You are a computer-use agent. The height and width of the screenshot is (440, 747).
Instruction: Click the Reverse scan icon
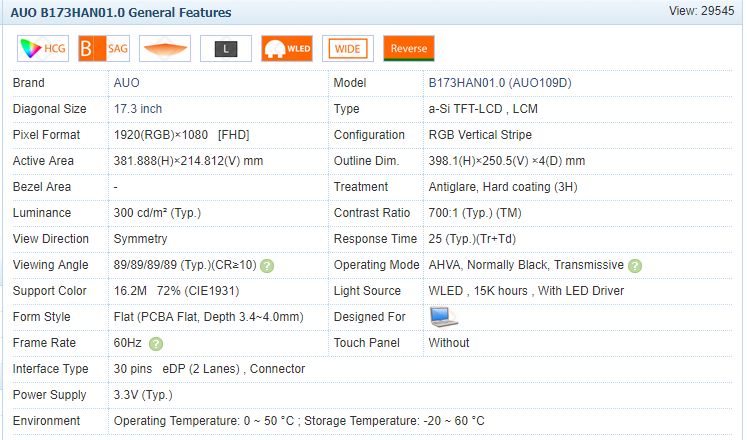click(x=409, y=49)
